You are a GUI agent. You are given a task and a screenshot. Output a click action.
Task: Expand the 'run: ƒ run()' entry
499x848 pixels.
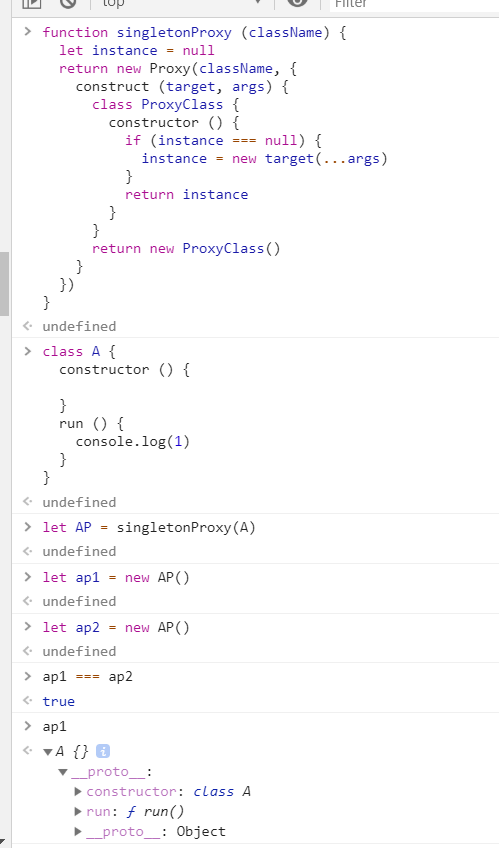pyautogui.click(x=78, y=812)
